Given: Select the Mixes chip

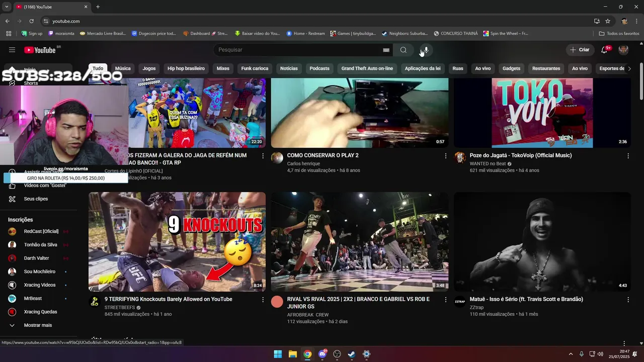Looking at the screenshot, I should [x=223, y=68].
